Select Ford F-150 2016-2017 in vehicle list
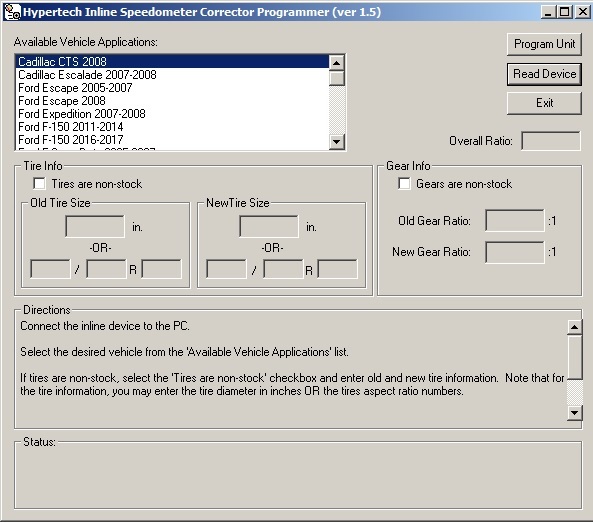The width and height of the screenshot is (593, 522). [172, 140]
